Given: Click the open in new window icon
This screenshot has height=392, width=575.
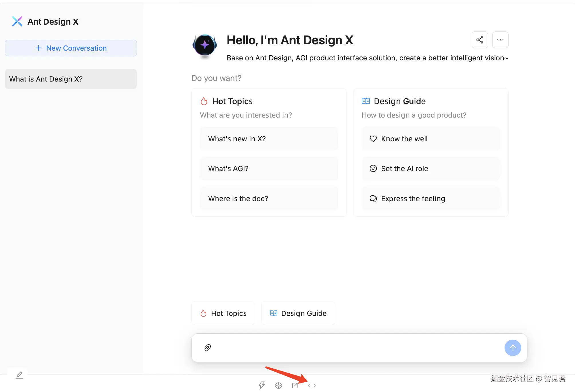Looking at the screenshot, I should [295, 385].
